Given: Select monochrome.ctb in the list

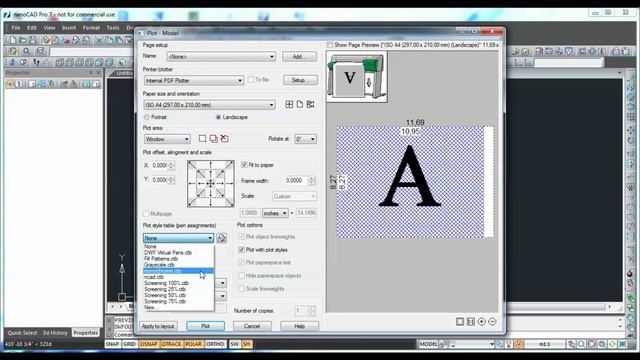Looking at the screenshot, I should coord(178,271).
